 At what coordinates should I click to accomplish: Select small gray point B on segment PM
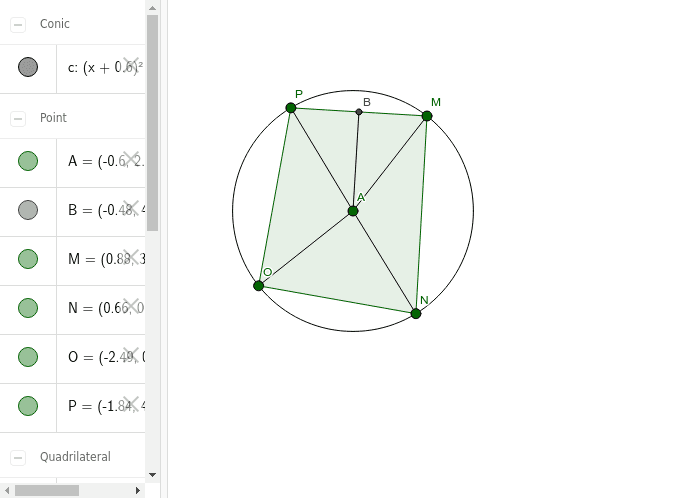[359, 112]
